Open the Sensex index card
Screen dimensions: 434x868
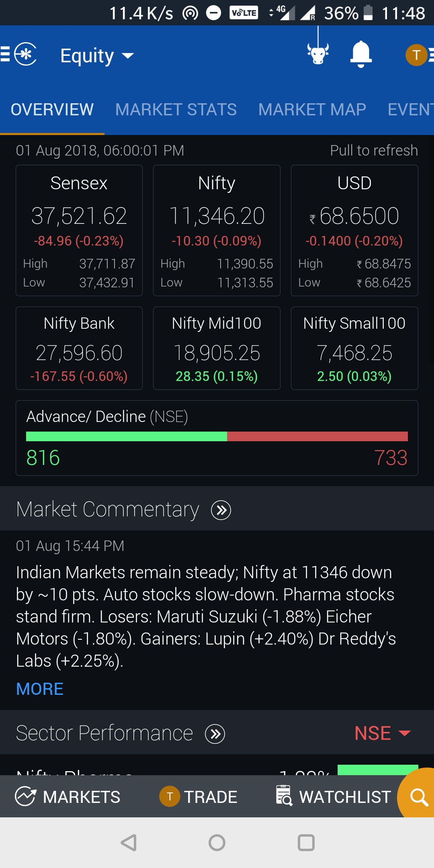[x=79, y=230]
